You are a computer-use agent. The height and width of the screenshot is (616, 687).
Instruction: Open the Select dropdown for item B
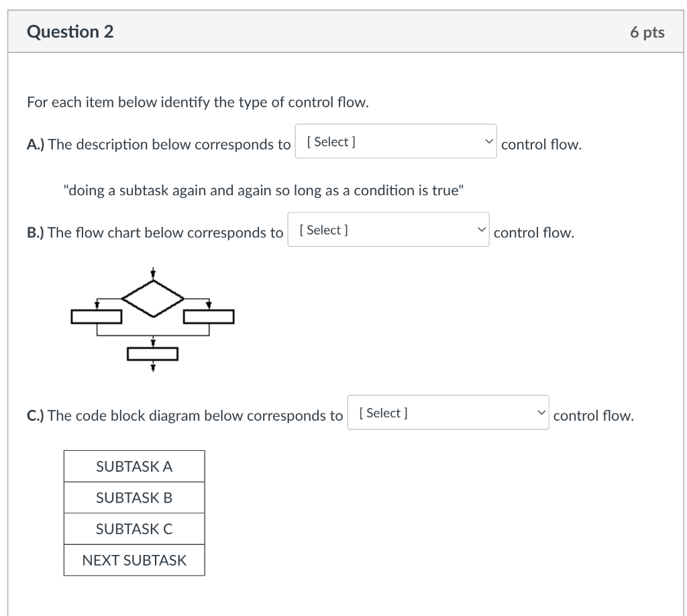coord(388,229)
